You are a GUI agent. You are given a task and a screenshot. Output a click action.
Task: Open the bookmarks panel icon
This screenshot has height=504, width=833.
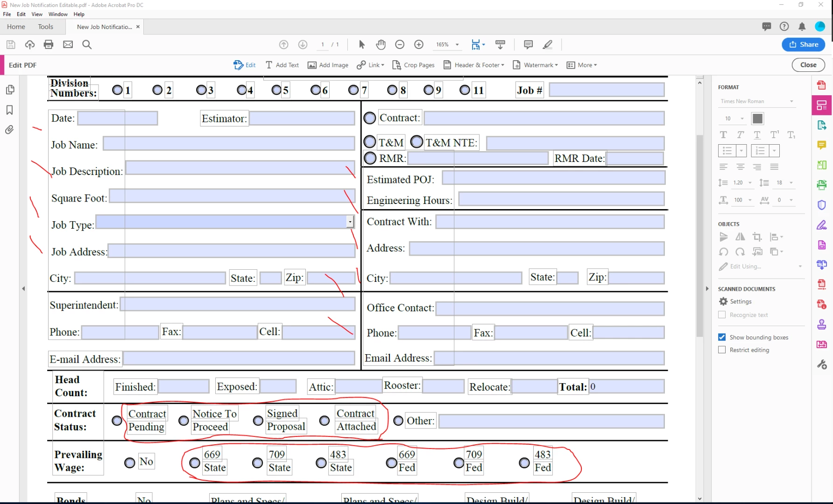click(10, 110)
